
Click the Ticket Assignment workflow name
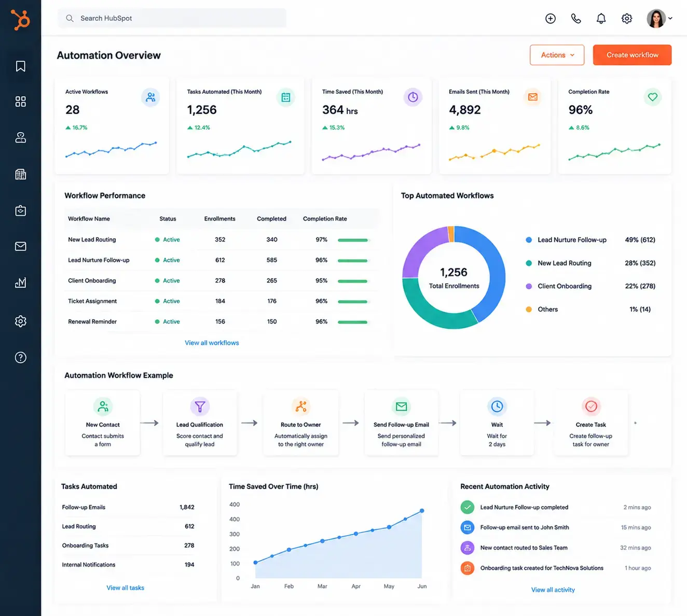click(x=92, y=301)
